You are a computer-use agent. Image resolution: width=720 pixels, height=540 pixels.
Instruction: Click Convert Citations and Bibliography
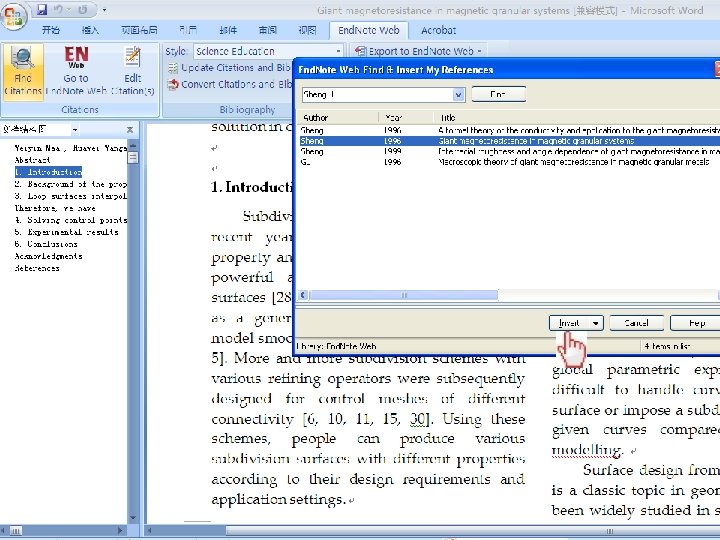coord(230,84)
